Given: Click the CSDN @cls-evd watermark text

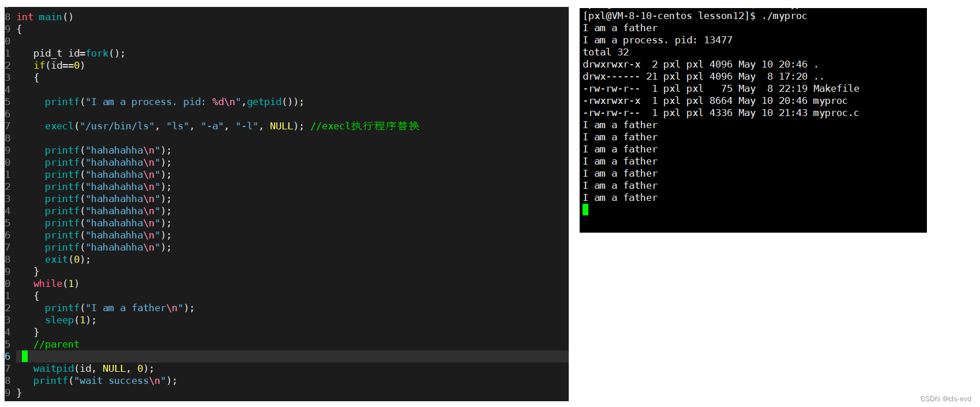Looking at the screenshot, I should (945, 399).
